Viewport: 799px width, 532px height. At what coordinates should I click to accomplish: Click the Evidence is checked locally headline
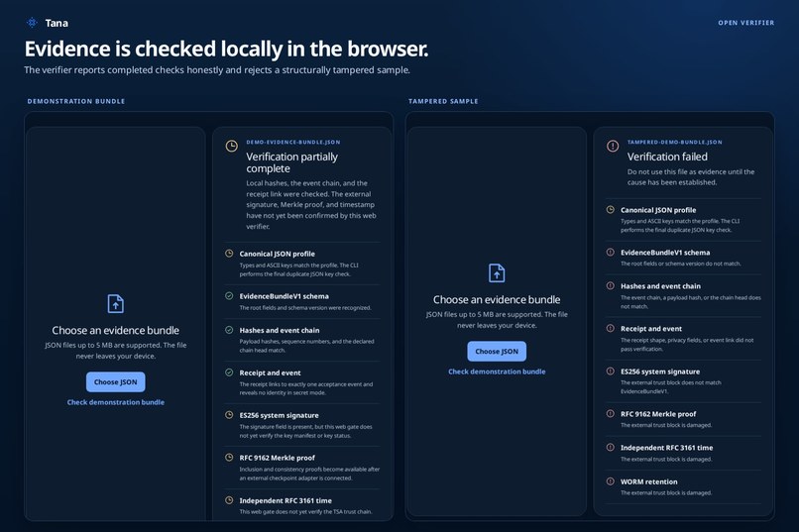pos(226,50)
